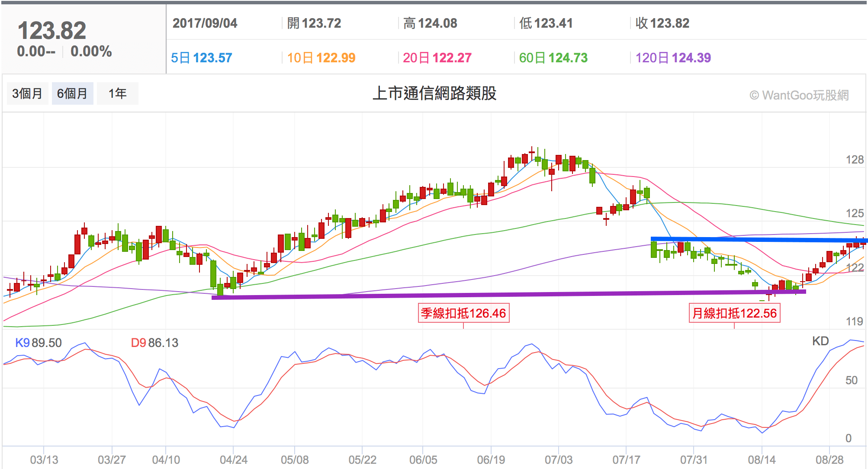Click the 收 123.82 closing price
The height and width of the screenshot is (469, 868).
662,23
